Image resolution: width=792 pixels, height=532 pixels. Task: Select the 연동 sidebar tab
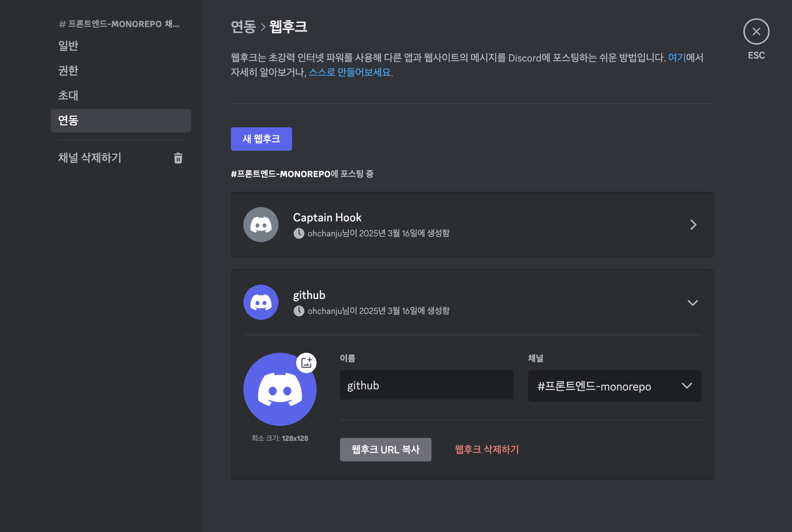[x=121, y=120]
